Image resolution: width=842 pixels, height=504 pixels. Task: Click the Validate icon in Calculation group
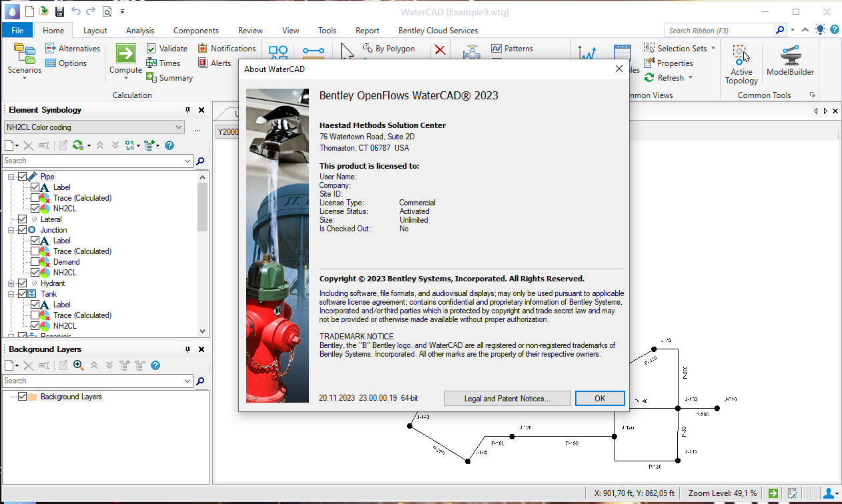click(x=151, y=49)
